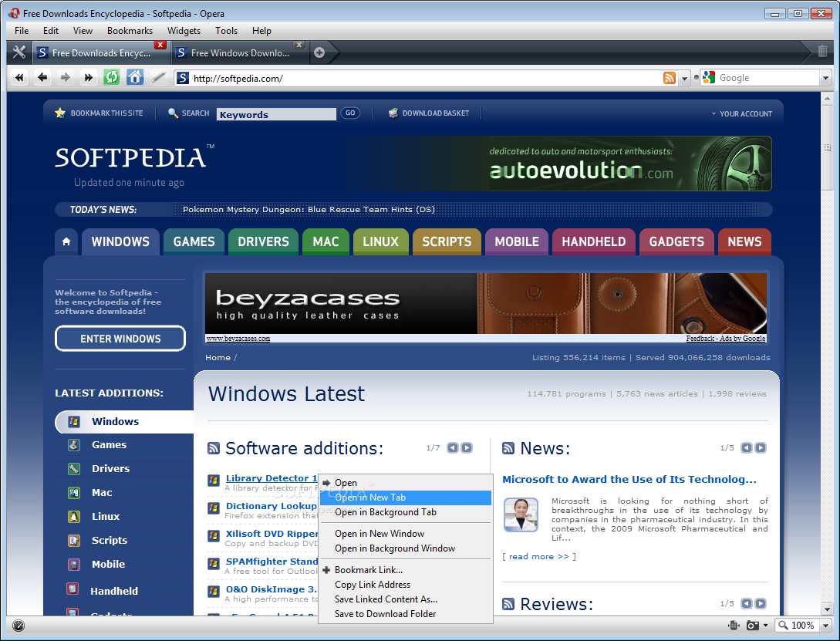
Task: Reload the page with green refresh icon
Action: click(x=111, y=78)
